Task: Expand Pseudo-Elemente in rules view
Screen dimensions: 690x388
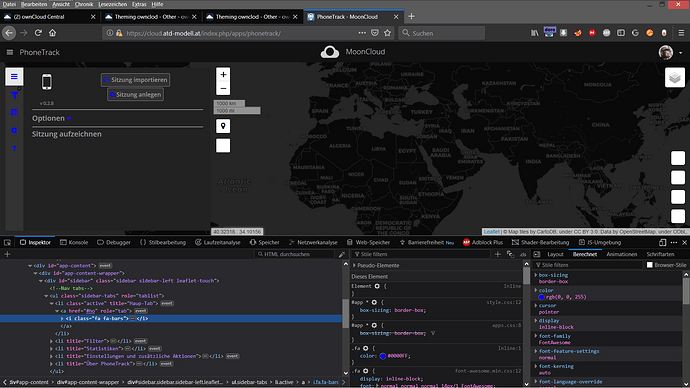Action: pos(354,266)
